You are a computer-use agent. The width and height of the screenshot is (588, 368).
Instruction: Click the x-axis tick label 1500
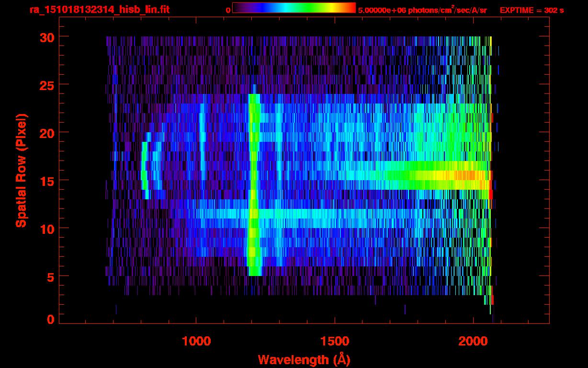(335, 341)
